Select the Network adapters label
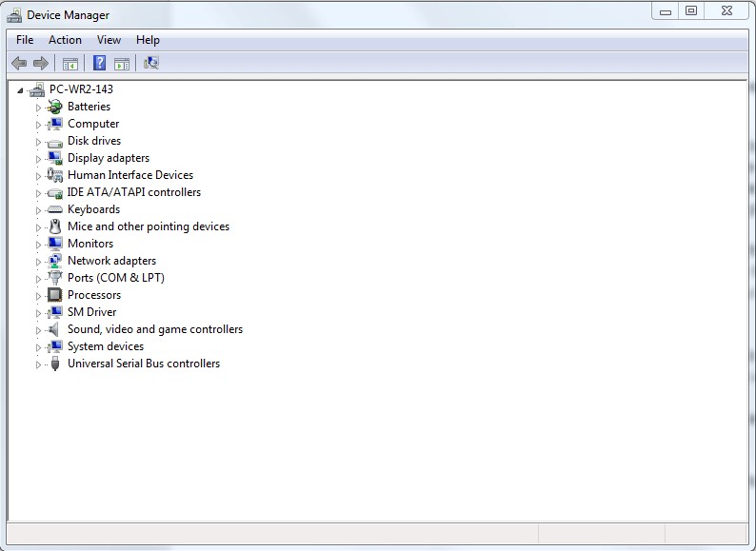The image size is (756, 551). pyautogui.click(x=111, y=261)
